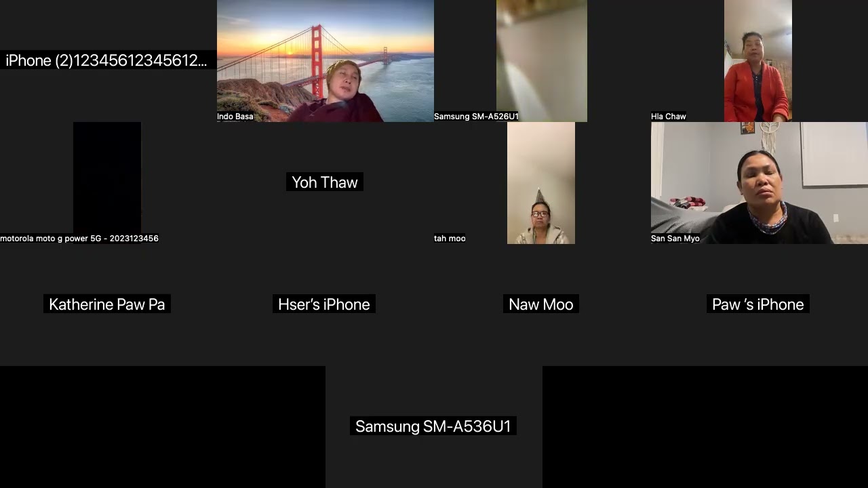The image size is (868, 488).
Task: Select the Samsung SM-A526U1 video feed
Action: point(542,61)
